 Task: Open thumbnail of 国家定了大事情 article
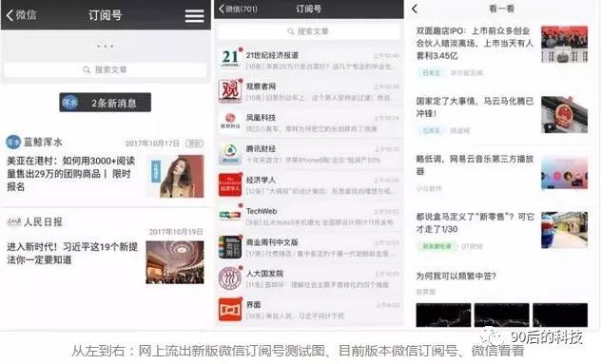tap(564, 115)
